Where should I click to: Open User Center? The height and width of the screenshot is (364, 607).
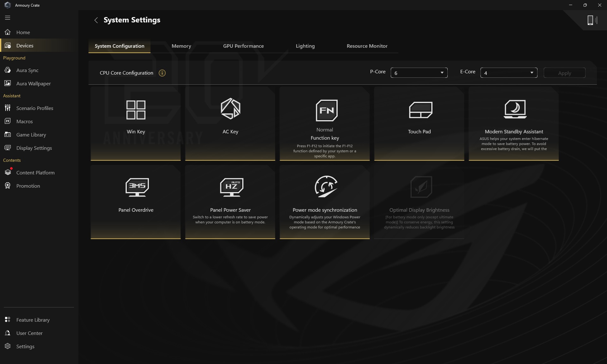click(x=39, y=333)
